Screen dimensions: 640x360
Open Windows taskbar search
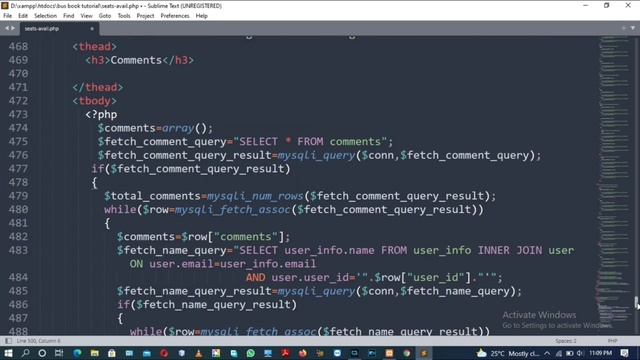pyautogui.click(x=25, y=353)
